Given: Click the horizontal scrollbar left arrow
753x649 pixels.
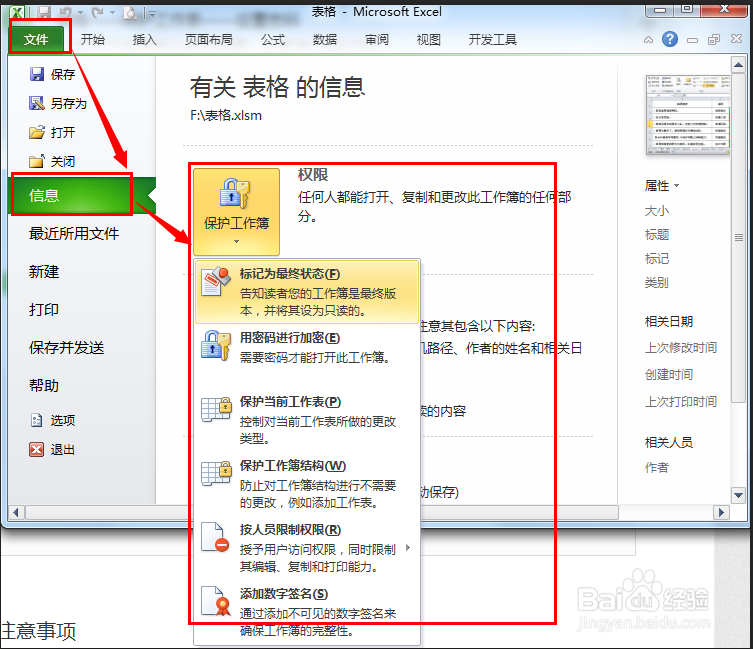Looking at the screenshot, I should (x=16, y=512).
